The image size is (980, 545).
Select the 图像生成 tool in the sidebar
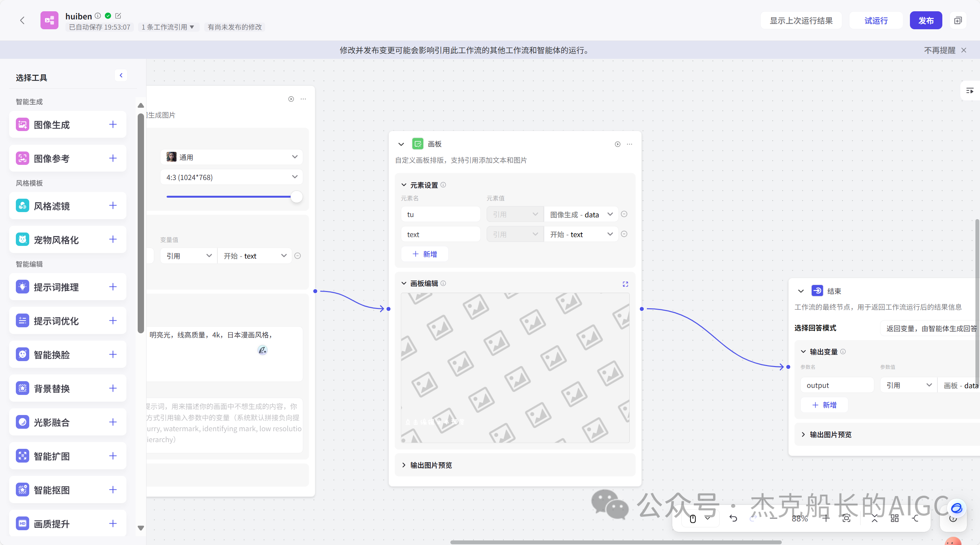click(51, 124)
